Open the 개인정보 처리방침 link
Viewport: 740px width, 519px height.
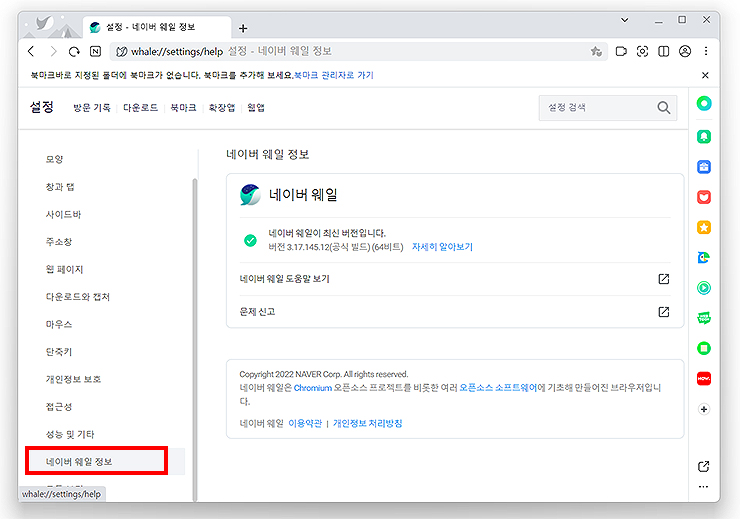[x=368, y=423]
